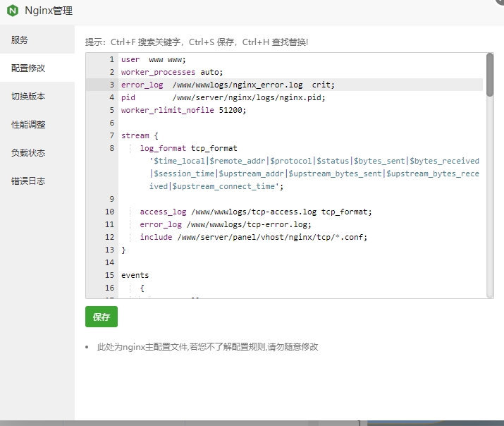Click the Nginx管理 window title
This screenshot has height=426, width=504.
pyautogui.click(x=49, y=11)
